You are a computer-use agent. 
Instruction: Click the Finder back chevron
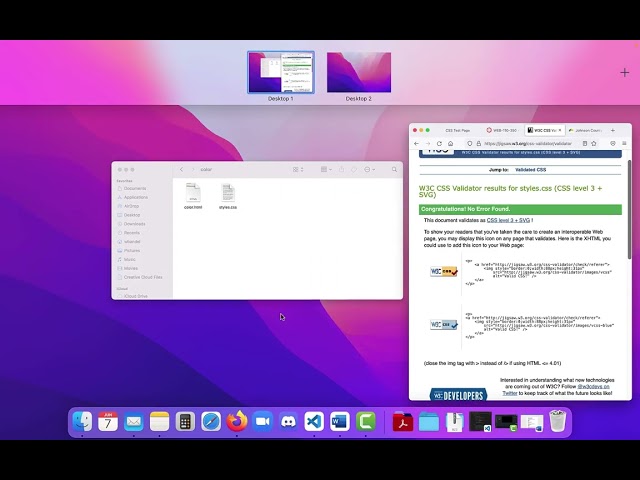point(182,169)
